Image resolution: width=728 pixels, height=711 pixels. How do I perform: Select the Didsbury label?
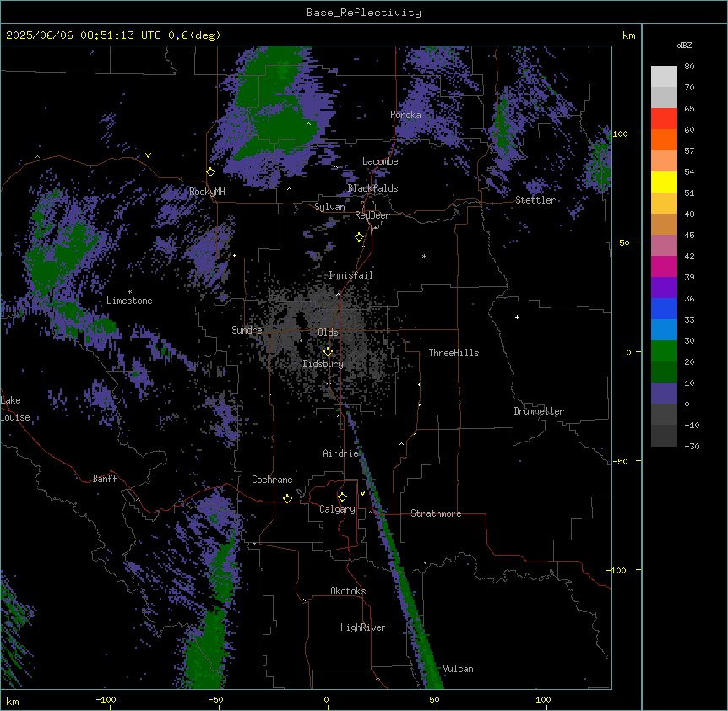(x=323, y=364)
